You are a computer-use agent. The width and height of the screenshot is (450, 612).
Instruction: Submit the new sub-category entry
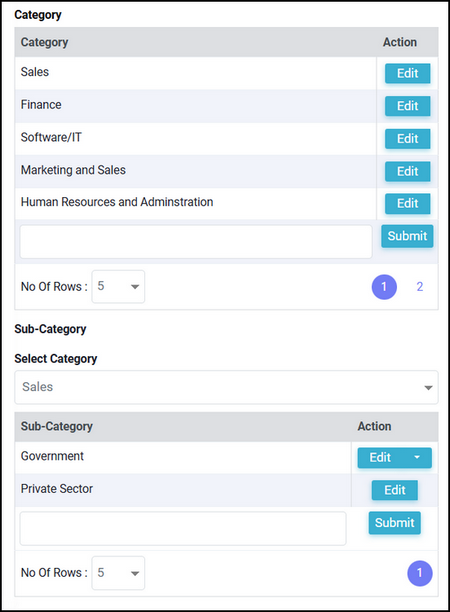395,523
